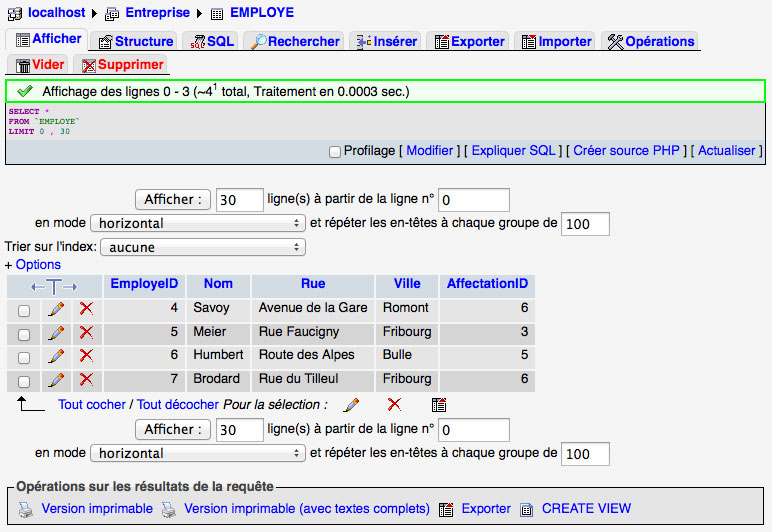Click the Exporter link in query results operations
The width and height of the screenshot is (772, 532).
[486, 509]
